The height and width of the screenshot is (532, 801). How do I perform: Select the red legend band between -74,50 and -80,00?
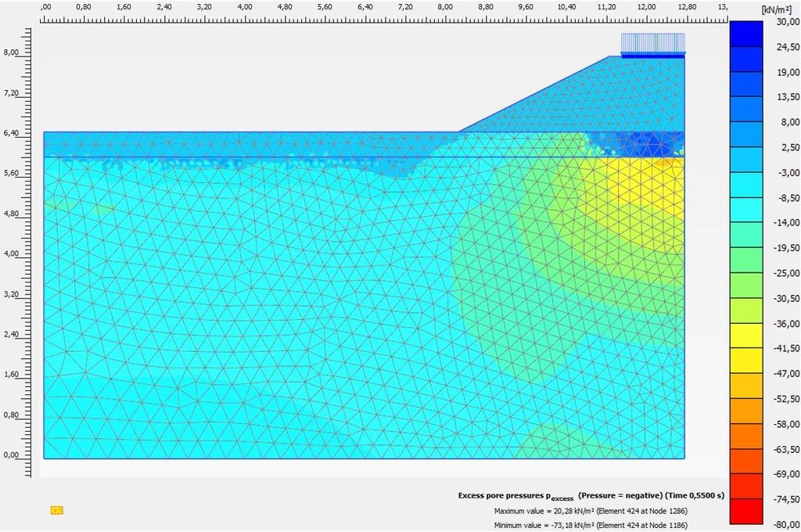point(745,512)
